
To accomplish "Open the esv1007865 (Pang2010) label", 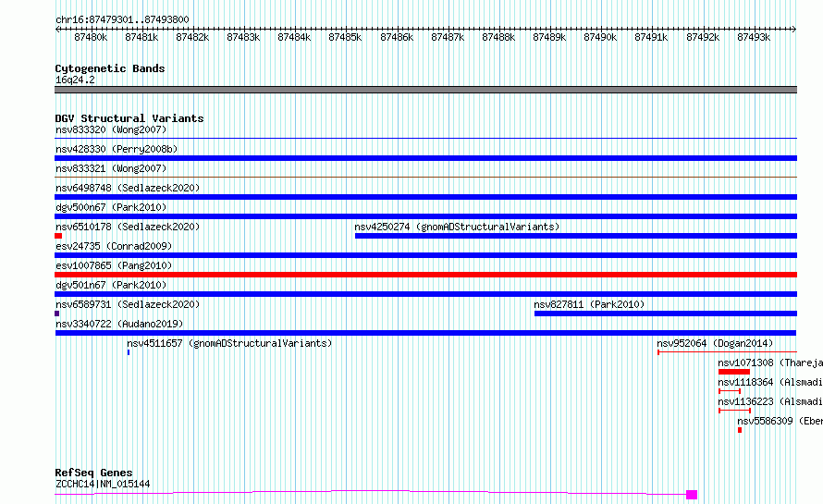I will click(114, 265).
